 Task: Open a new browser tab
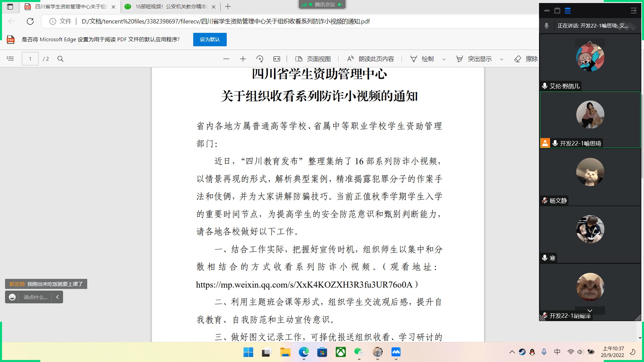pos(228,7)
